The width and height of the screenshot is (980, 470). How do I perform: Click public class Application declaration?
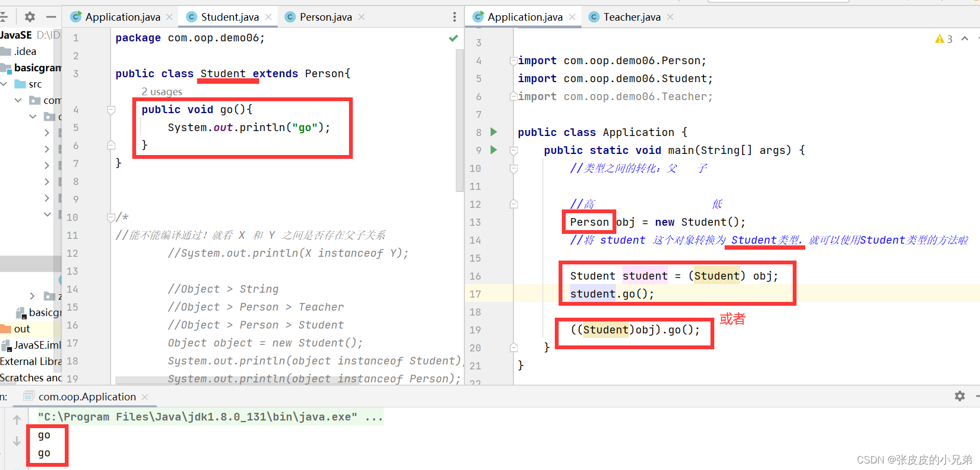[602, 132]
